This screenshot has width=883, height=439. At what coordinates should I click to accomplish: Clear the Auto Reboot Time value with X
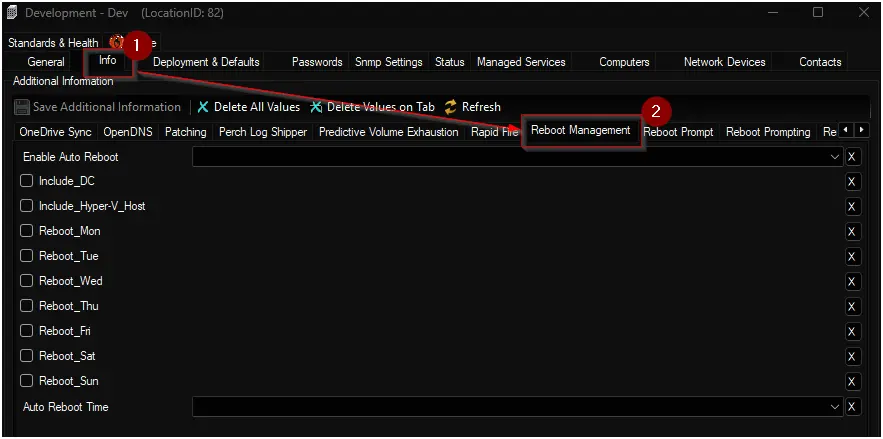pyautogui.click(x=853, y=407)
